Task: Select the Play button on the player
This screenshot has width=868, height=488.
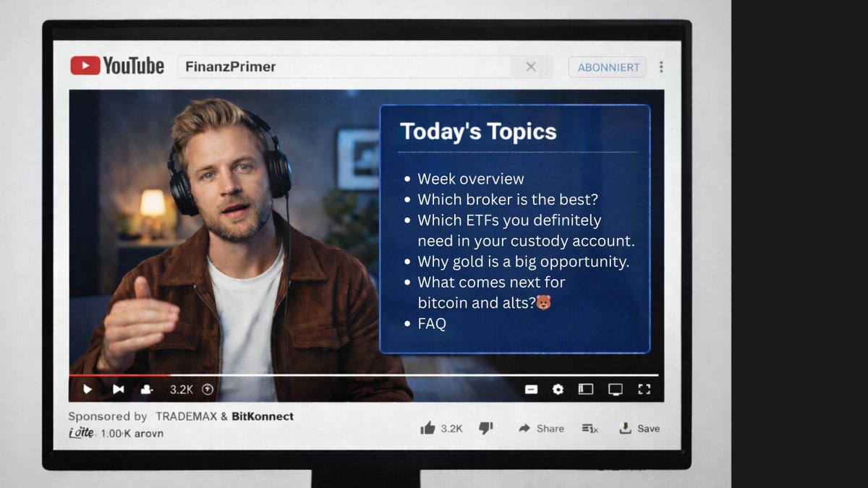Action: pos(88,389)
